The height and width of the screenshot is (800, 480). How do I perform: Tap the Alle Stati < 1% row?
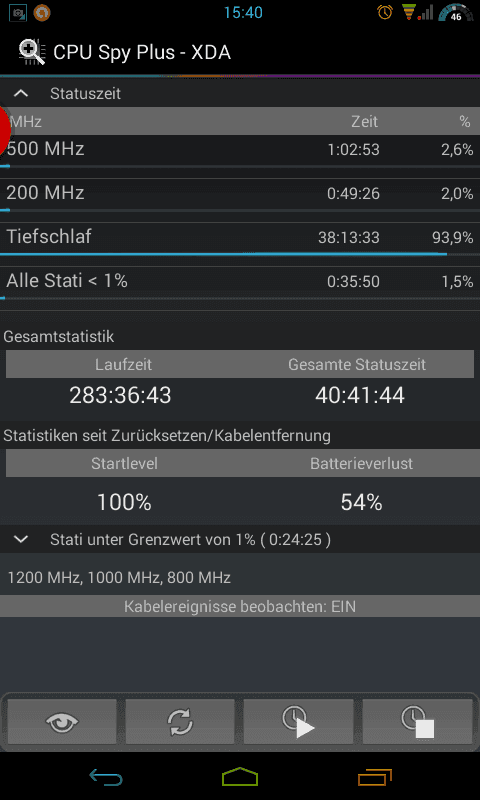(240, 283)
